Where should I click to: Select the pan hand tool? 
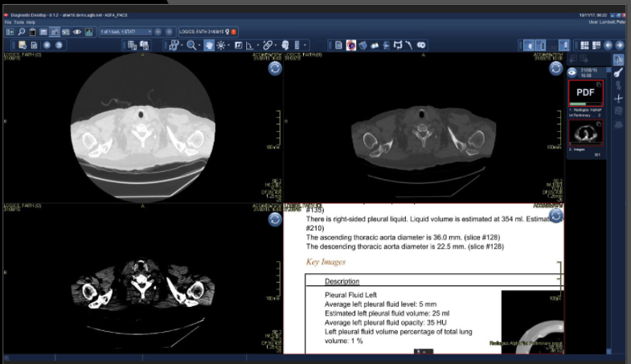209,45
